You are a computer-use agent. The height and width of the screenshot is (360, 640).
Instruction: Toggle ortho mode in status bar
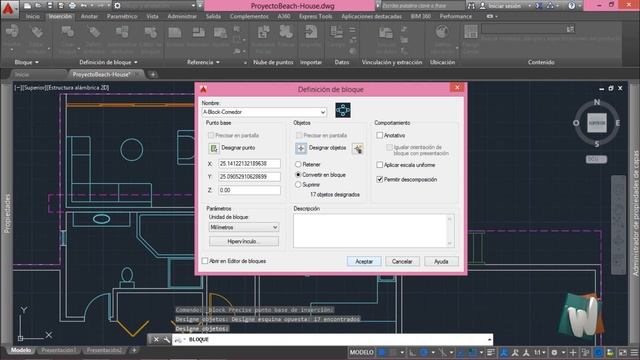(x=413, y=352)
